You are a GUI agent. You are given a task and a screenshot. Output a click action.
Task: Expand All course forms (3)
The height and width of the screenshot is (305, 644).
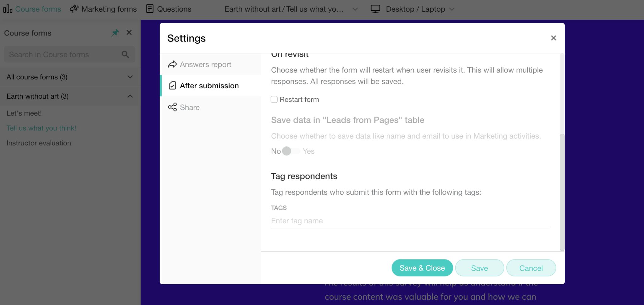point(130,77)
